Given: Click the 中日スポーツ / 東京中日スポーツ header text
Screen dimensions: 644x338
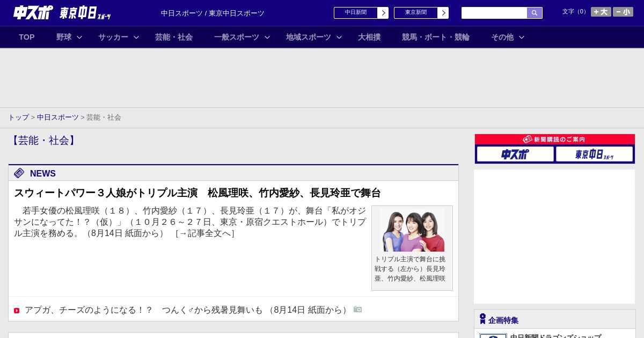Looking at the screenshot, I should [x=213, y=13].
